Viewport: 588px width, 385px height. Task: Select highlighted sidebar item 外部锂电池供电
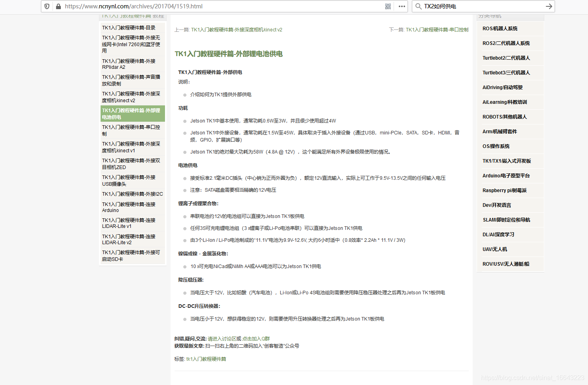tap(133, 114)
